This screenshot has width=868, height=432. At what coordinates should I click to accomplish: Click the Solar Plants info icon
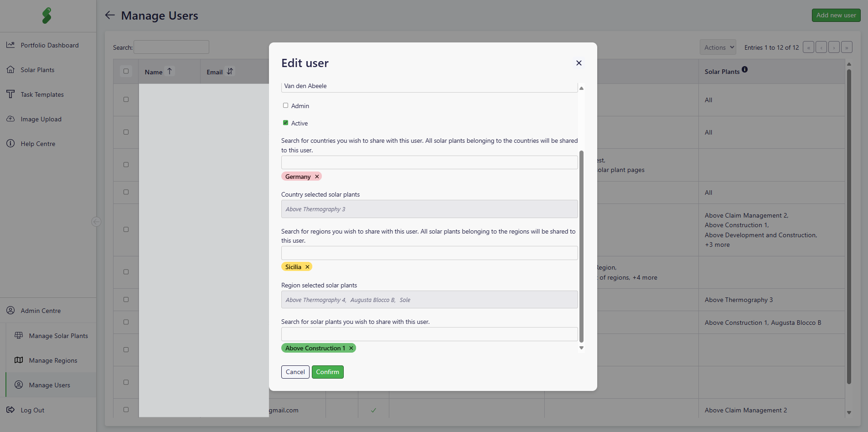(x=744, y=70)
